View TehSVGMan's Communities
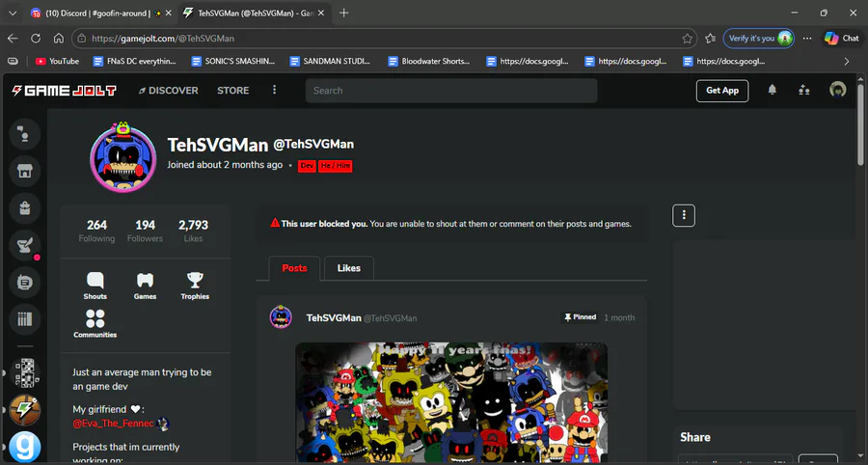Screen dimensions: 868x465 point(95,324)
